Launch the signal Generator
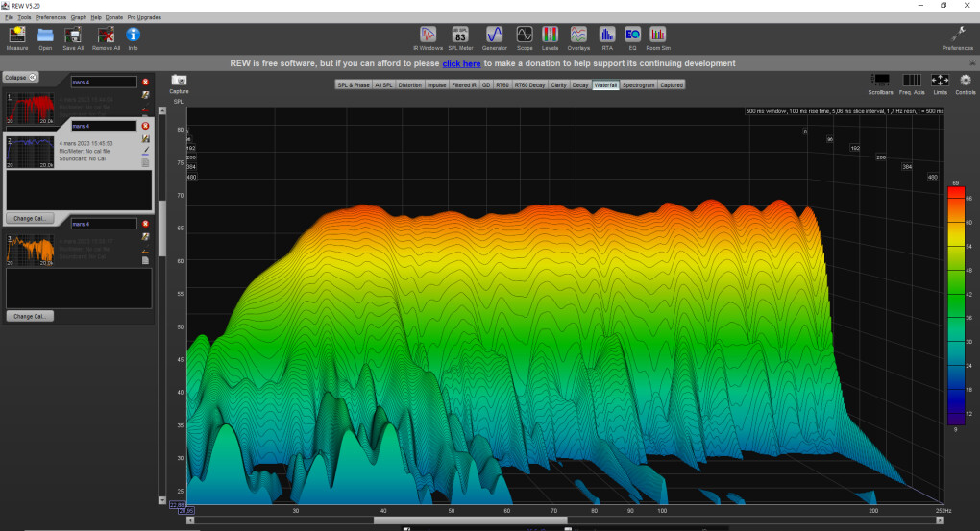The height and width of the screenshot is (531, 980). coord(494,35)
